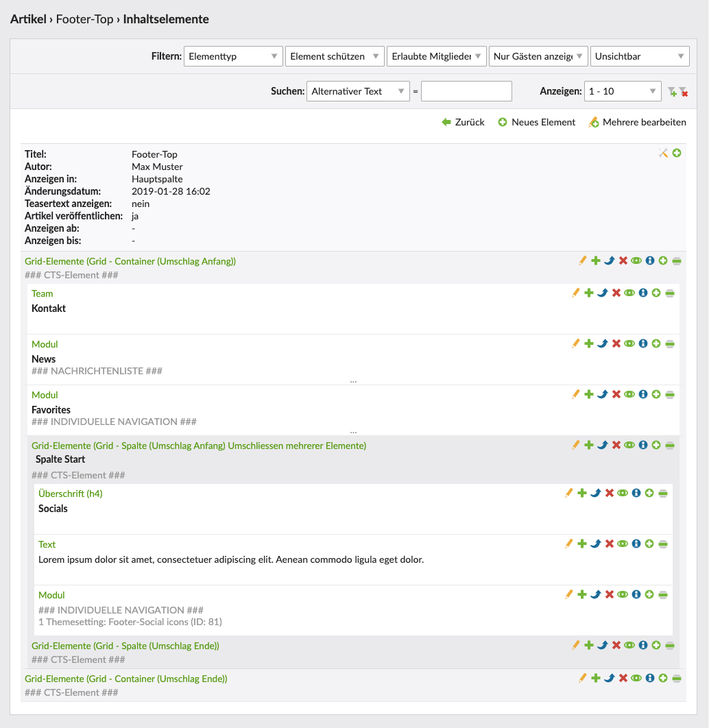
Task: Open the Anzeigen 1 - 10 dropdown
Action: 623,91
